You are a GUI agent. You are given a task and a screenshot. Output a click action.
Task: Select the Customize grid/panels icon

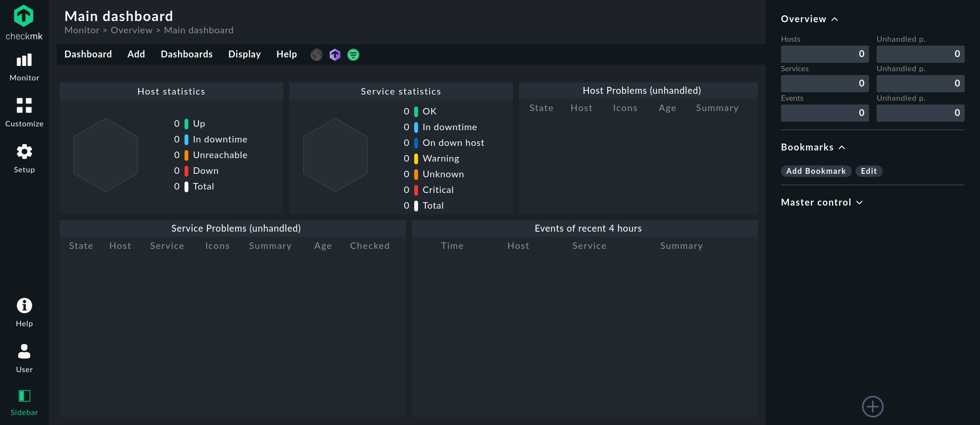click(23, 106)
